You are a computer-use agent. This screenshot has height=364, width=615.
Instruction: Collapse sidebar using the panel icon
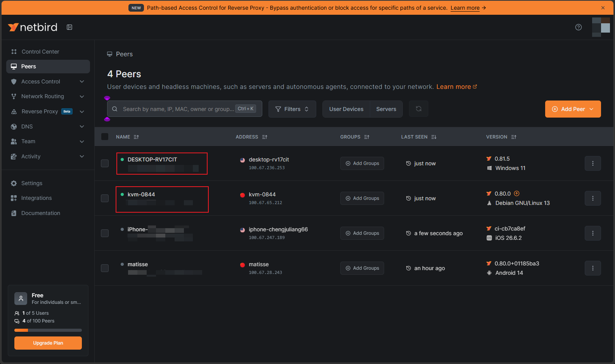pyautogui.click(x=69, y=27)
